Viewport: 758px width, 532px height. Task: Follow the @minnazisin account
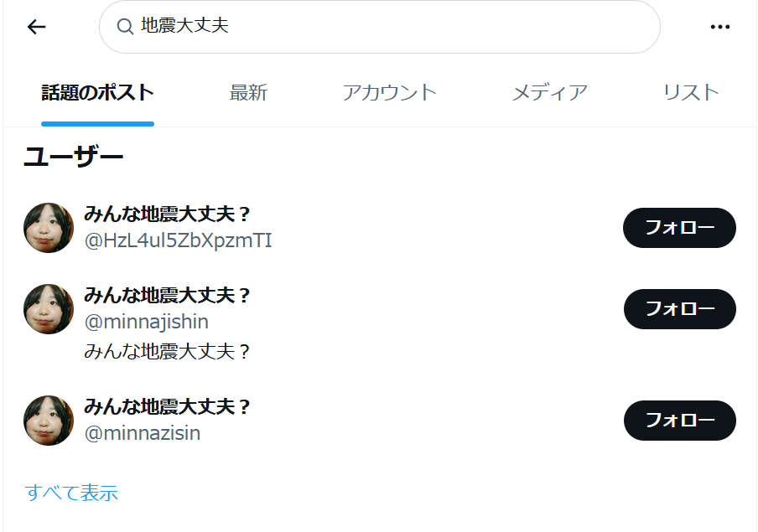point(679,421)
